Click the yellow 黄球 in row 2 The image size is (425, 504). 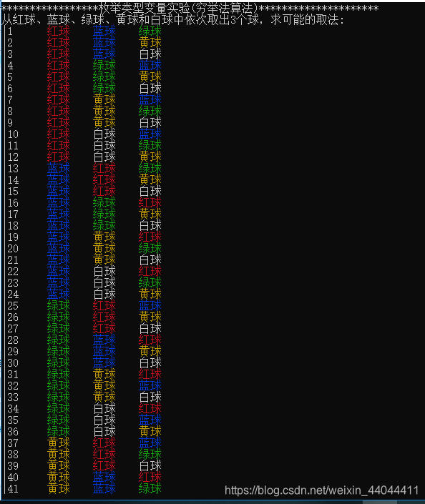point(150,43)
